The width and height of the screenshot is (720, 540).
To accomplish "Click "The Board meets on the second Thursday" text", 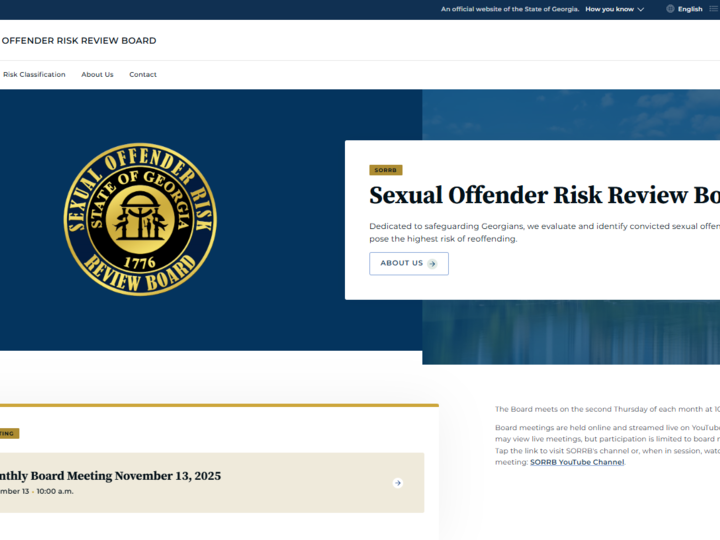I will (607, 409).
